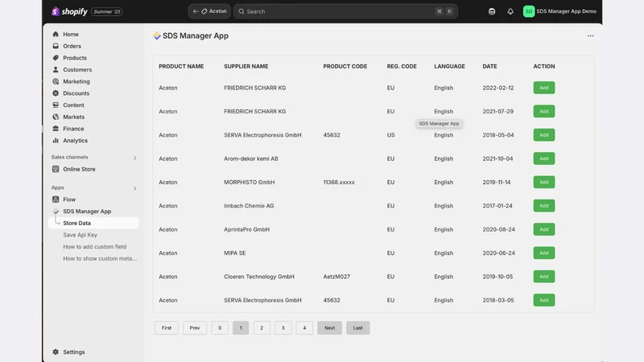Image resolution: width=644 pixels, height=362 pixels.
Task: Open the SDS Manager App Demo account menu
Action: (559, 11)
